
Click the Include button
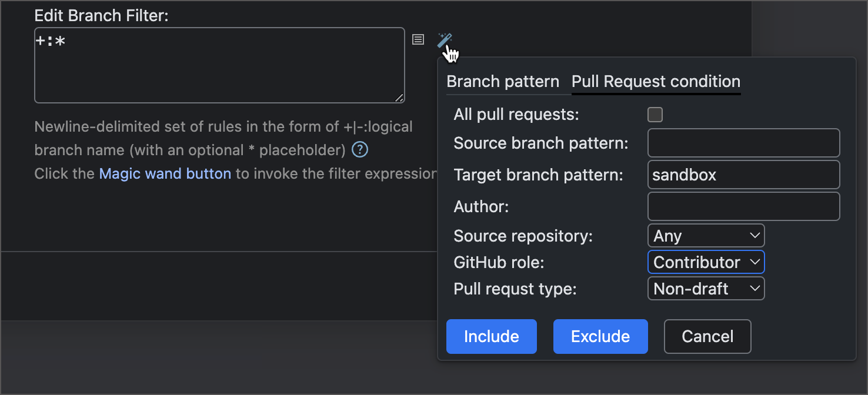click(491, 336)
